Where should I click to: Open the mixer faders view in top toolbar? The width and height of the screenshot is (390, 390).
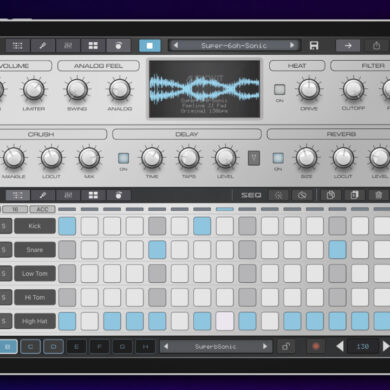click(68, 46)
